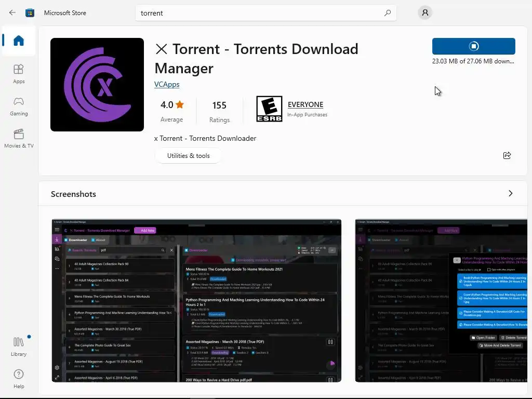Image resolution: width=532 pixels, height=399 pixels.
Task: Click the 4.0 Average star rating
Action: click(171, 111)
